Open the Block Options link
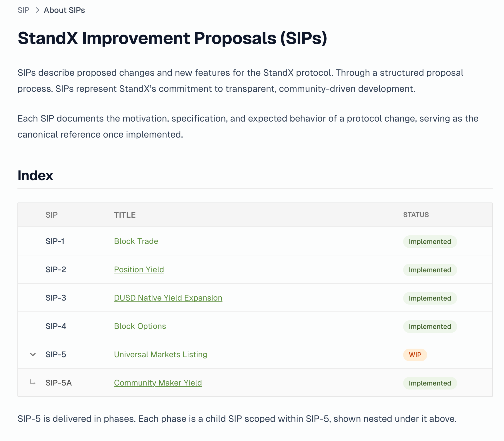Screen dimensions: 504x441 click(140, 326)
